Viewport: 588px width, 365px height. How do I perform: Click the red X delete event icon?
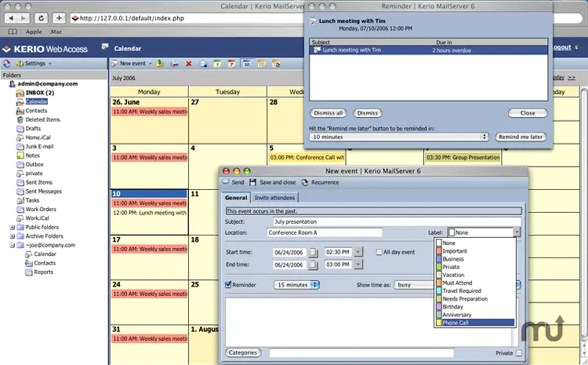click(189, 64)
